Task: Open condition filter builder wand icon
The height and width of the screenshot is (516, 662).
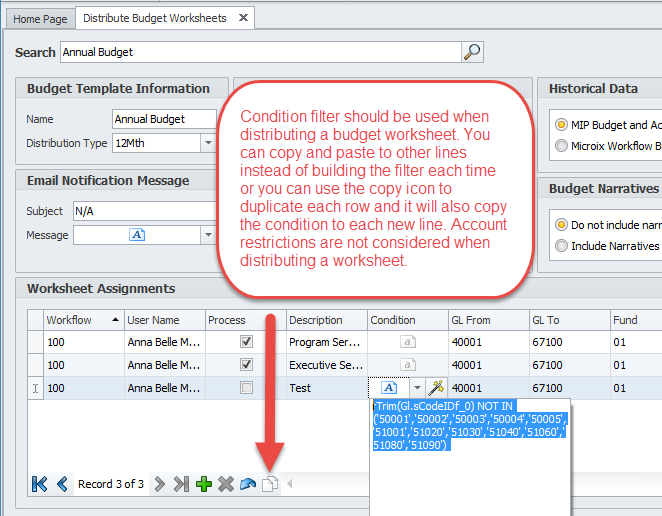Action: pos(436,387)
